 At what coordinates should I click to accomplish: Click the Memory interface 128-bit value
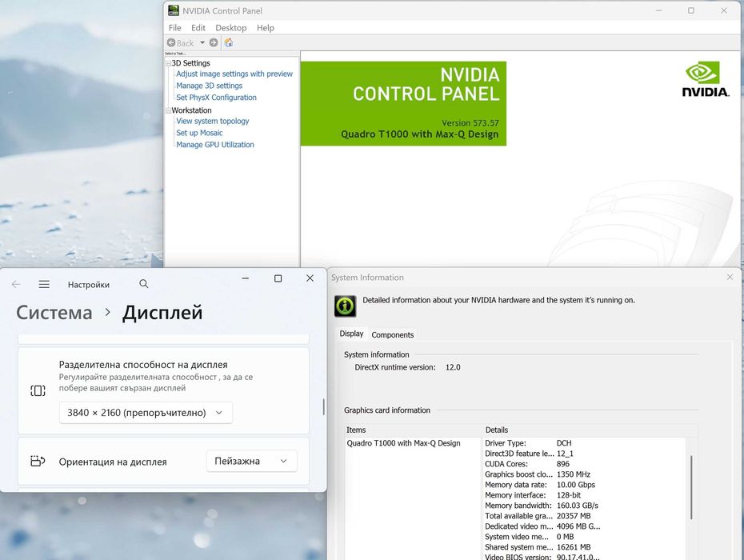pos(569,495)
